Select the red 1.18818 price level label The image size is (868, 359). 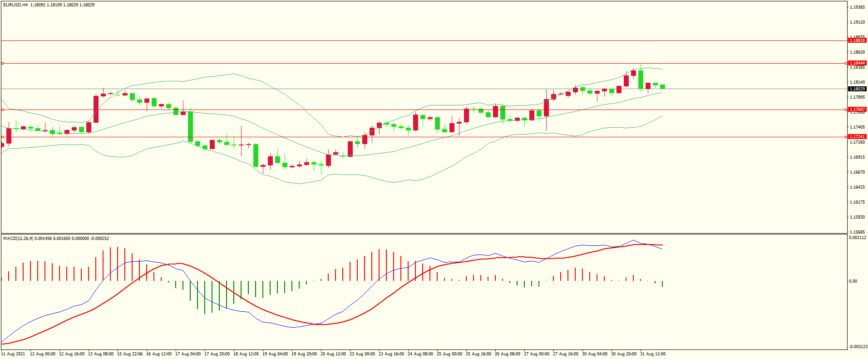[857, 40]
